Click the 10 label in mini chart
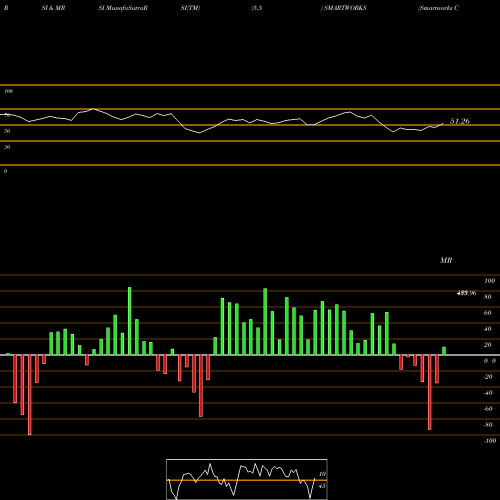The height and width of the screenshot is (500, 500). pyautogui.click(x=322, y=474)
